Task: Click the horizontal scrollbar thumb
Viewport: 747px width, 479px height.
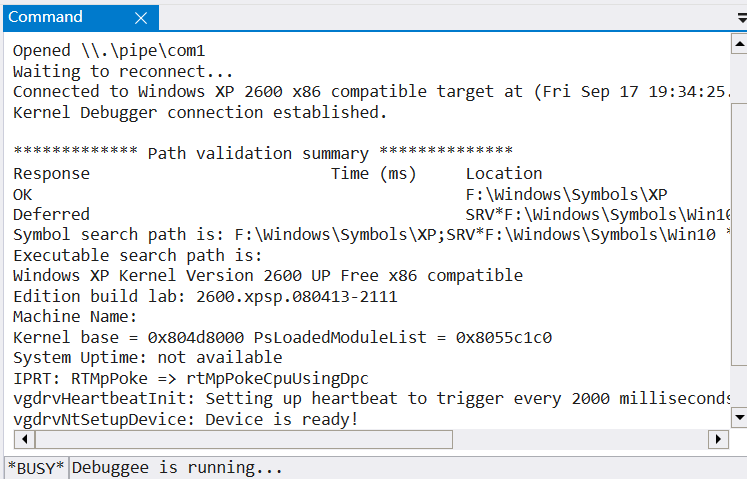Action: [x=243, y=438]
